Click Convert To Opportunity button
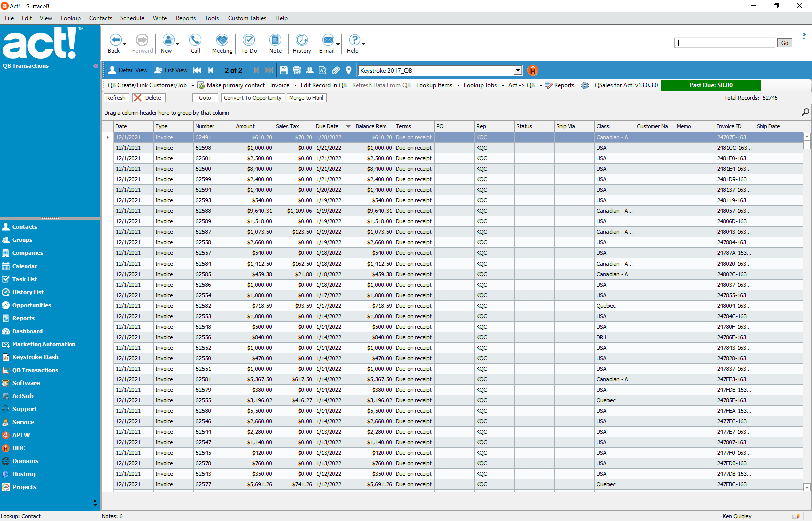Image resolution: width=812 pixels, height=521 pixels. tap(253, 98)
